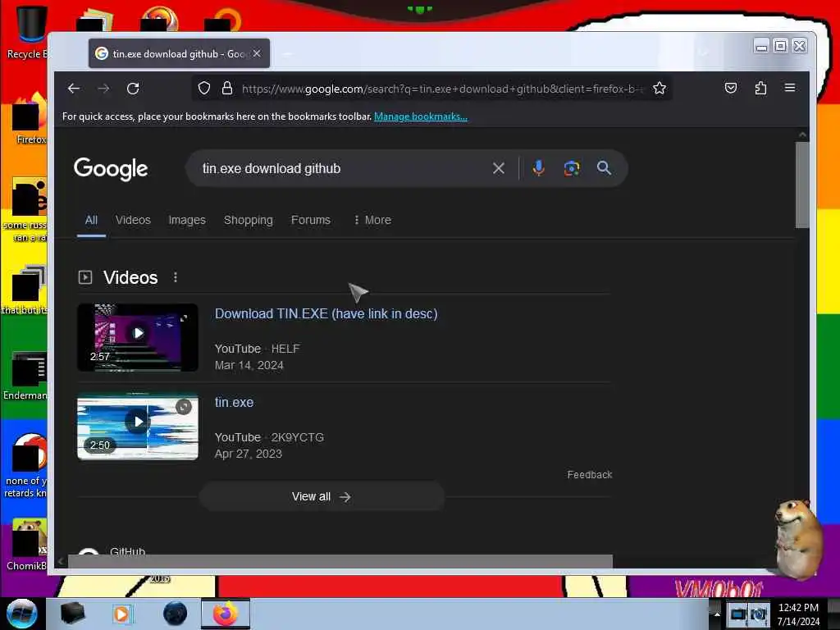
Task: Click the Firefox taskbar button
Action: (x=226, y=614)
